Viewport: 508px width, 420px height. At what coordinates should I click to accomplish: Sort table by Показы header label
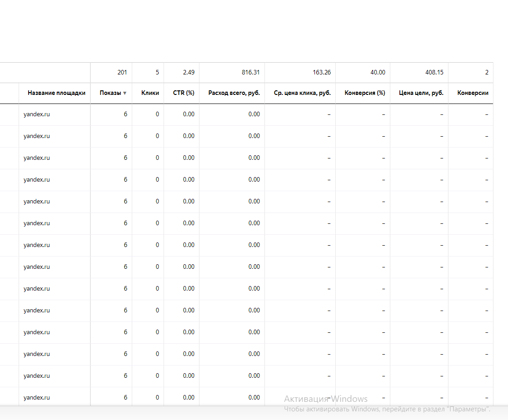point(110,93)
